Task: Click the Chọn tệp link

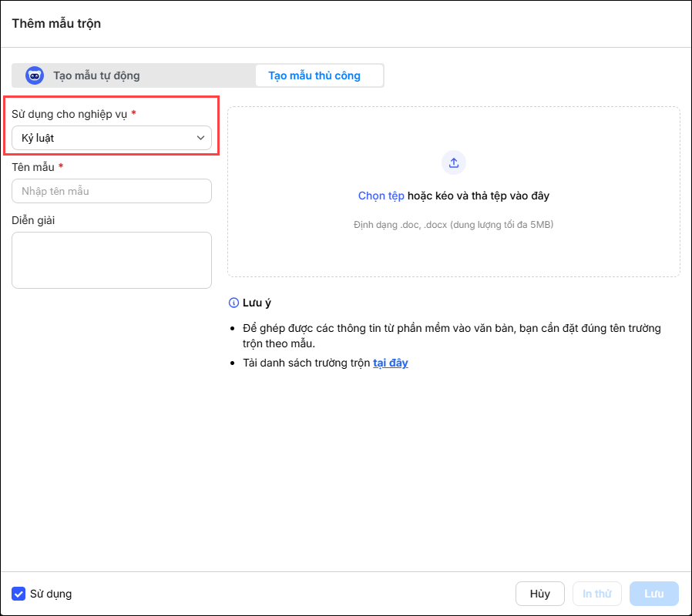Action: pos(381,196)
